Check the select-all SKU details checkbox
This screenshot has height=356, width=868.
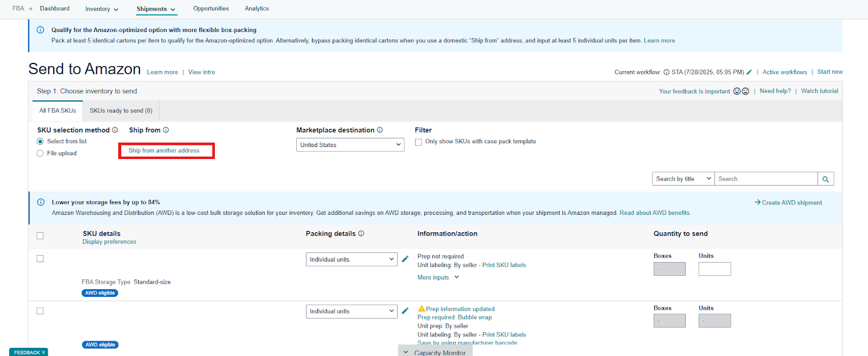click(40, 236)
